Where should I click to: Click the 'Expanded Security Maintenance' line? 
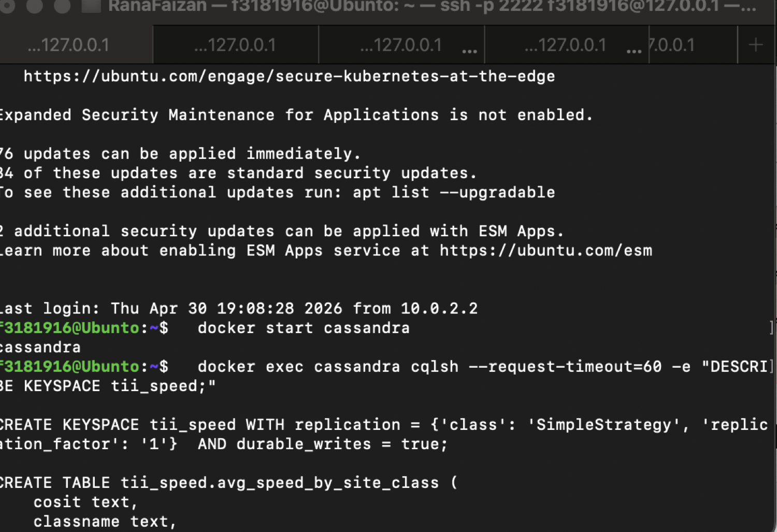click(x=296, y=115)
